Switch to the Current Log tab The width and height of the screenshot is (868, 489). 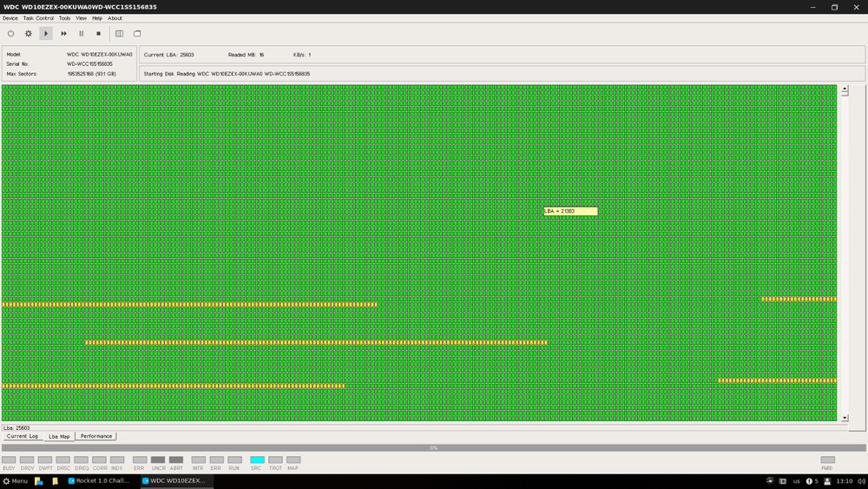tap(23, 436)
